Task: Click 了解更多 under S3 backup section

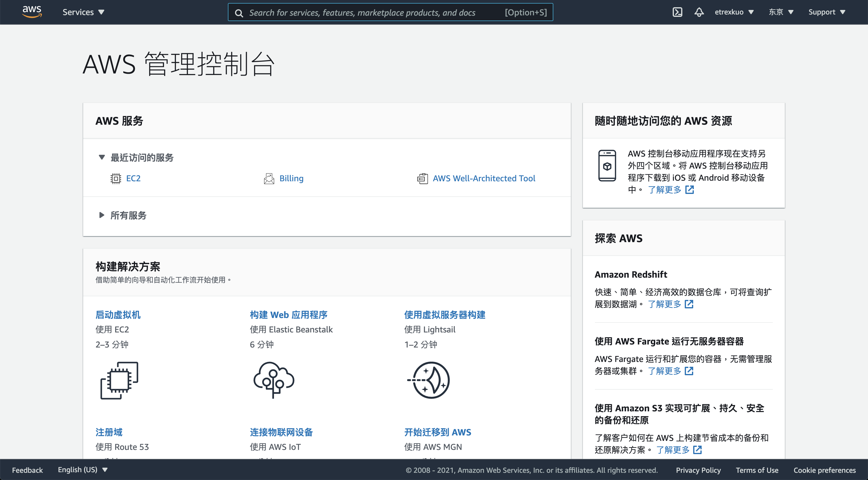Action: pos(673,450)
